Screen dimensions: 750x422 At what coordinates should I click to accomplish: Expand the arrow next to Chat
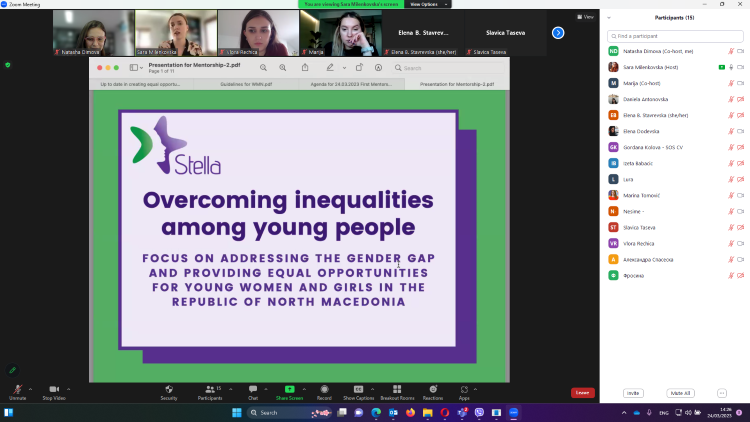(266, 389)
